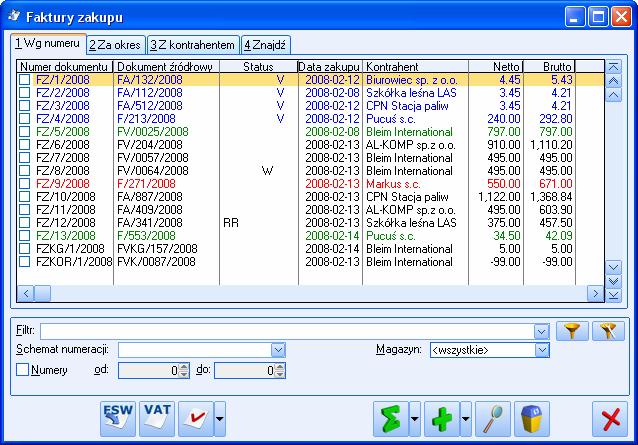
Task: Open the VAT register icon button
Action: click(157, 419)
